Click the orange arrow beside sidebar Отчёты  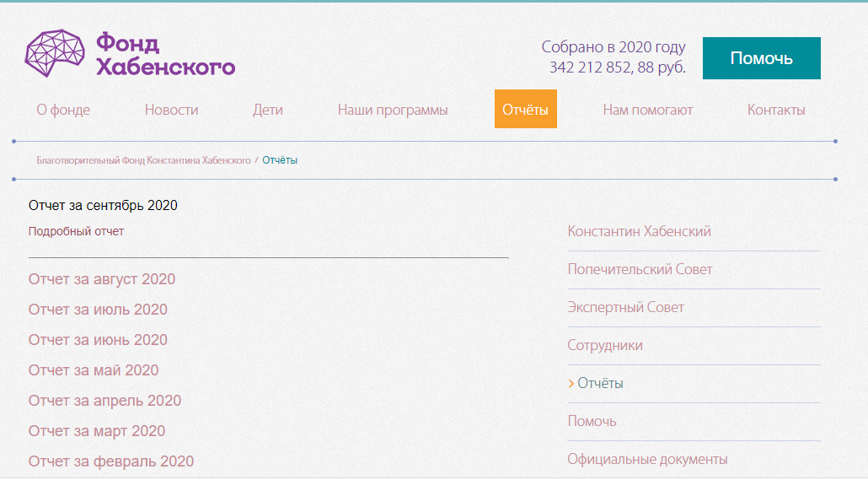click(571, 383)
